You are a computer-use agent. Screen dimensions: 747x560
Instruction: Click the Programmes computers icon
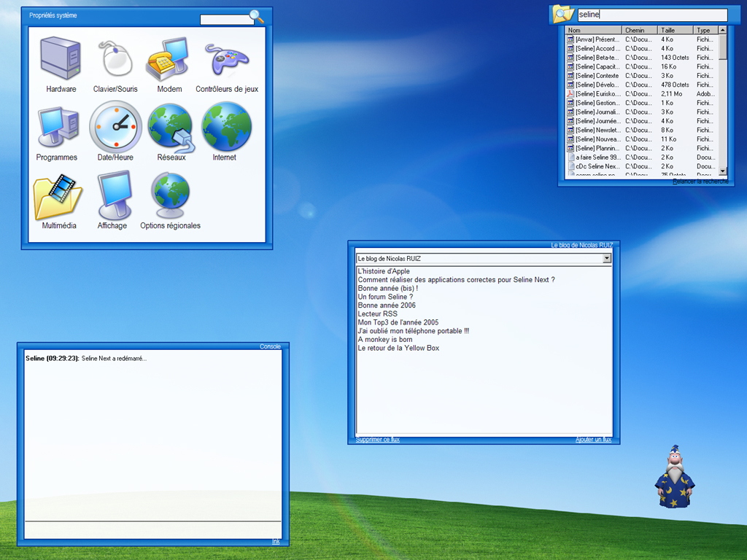coord(57,127)
